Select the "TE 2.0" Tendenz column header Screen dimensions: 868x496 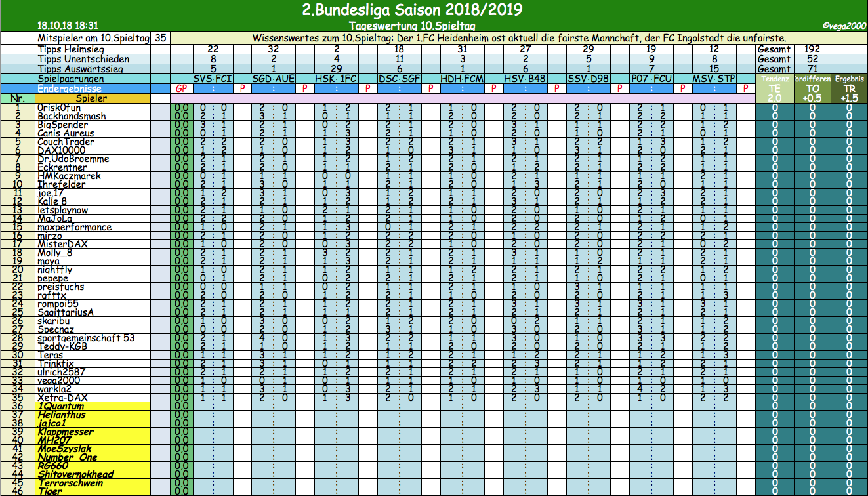pyautogui.click(x=775, y=89)
